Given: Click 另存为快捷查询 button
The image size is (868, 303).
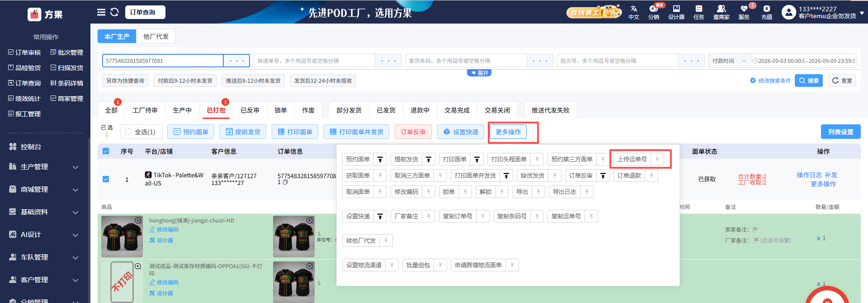Looking at the screenshot, I should click(x=125, y=80).
